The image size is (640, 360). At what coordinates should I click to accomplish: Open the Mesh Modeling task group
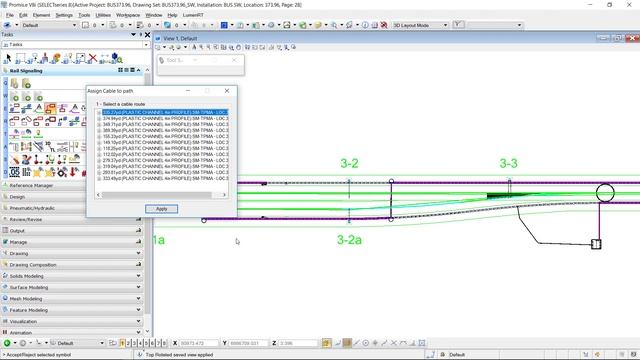[x=71, y=299]
